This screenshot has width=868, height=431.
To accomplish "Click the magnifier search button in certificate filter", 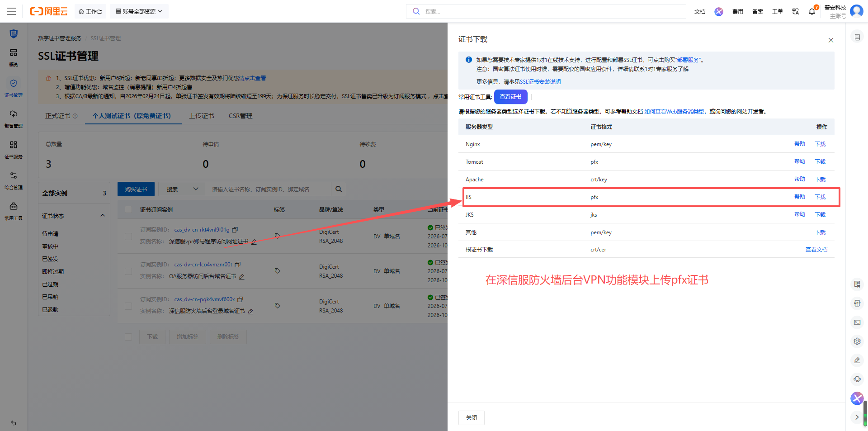I will [339, 189].
